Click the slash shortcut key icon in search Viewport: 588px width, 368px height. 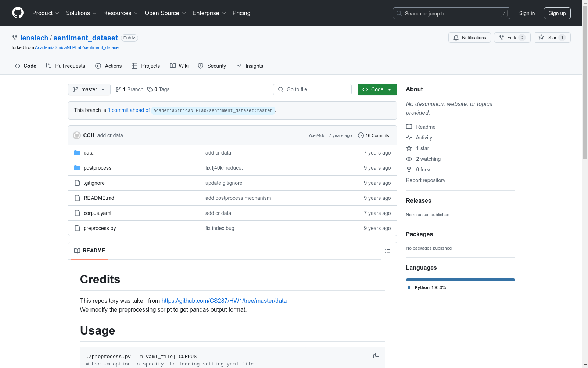pyautogui.click(x=504, y=13)
